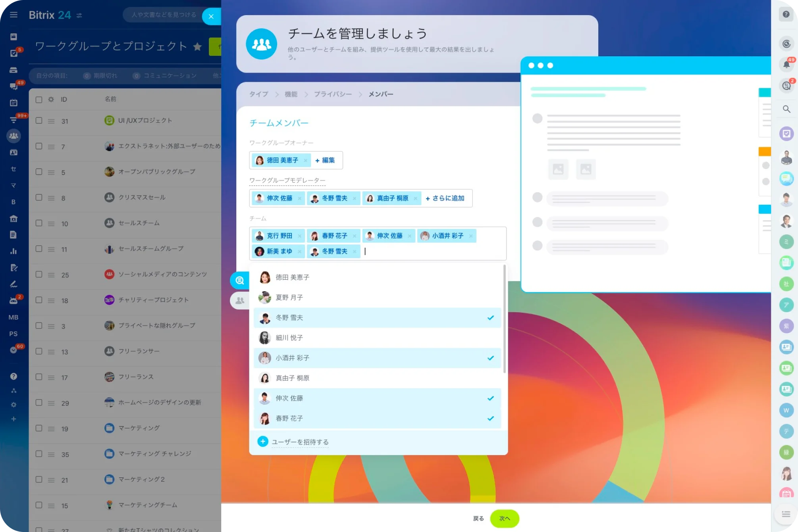Click the user dropdown list scrollbar

point(504,320)
